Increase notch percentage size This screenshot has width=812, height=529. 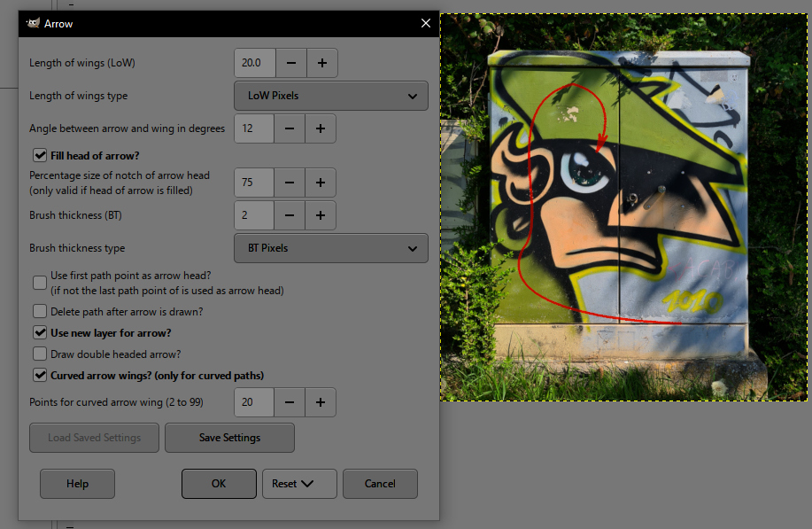[321, 183]
